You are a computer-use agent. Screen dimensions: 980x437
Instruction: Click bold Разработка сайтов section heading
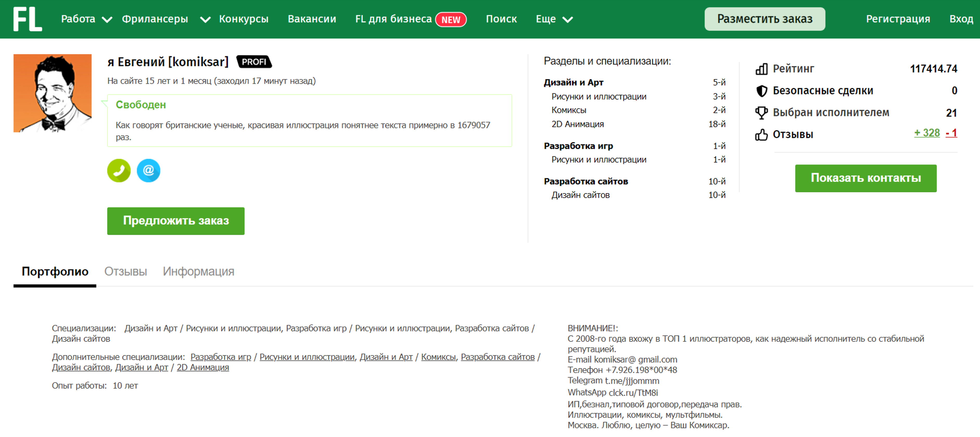click(x=586, y=182)
